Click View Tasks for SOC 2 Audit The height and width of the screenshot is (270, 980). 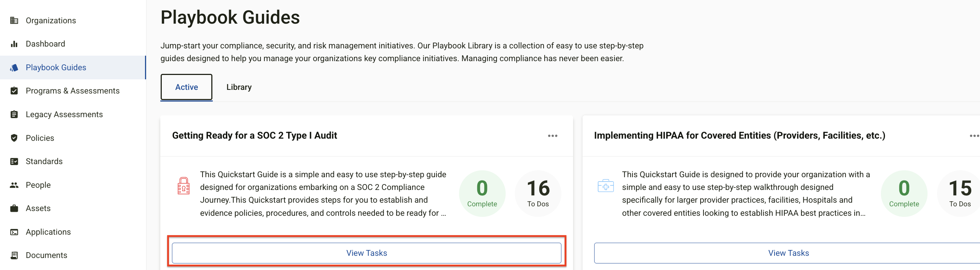click(366, 253)
